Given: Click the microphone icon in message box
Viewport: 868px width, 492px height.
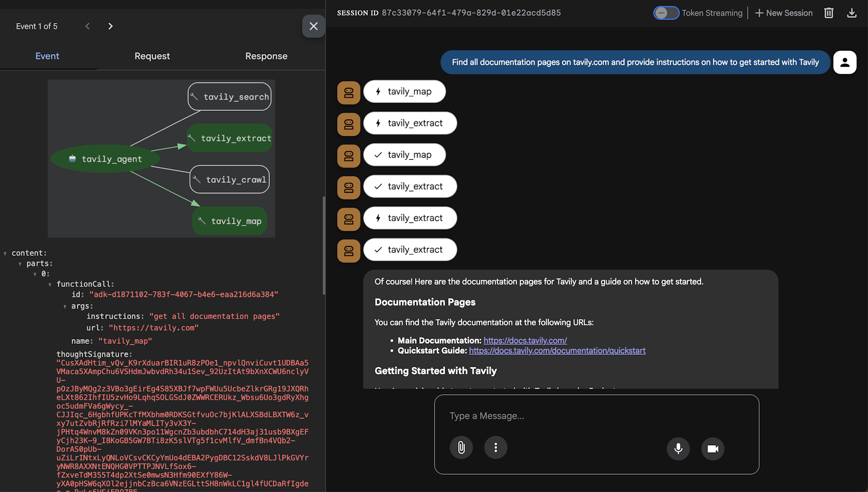Looking at the screenshot, I should (678, 449).
